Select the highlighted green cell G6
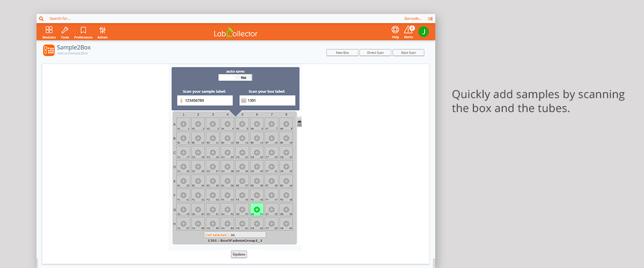The image size is (644, 268). point(257,210)
